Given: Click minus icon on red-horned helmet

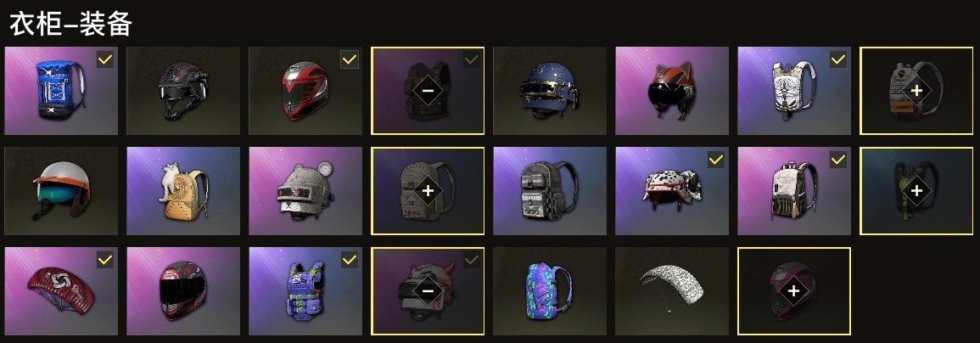Looking at the screenshot, I should click(428, 291).
